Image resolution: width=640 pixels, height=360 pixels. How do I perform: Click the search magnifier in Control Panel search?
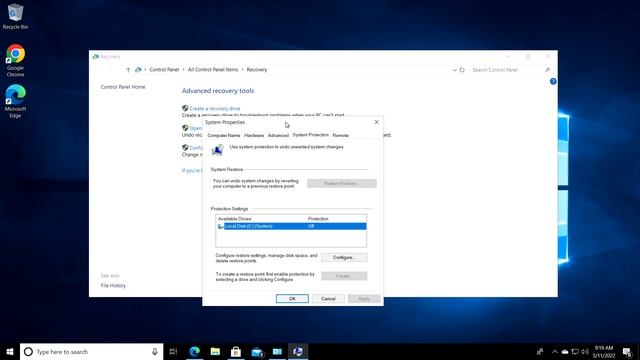click(547, 70)
